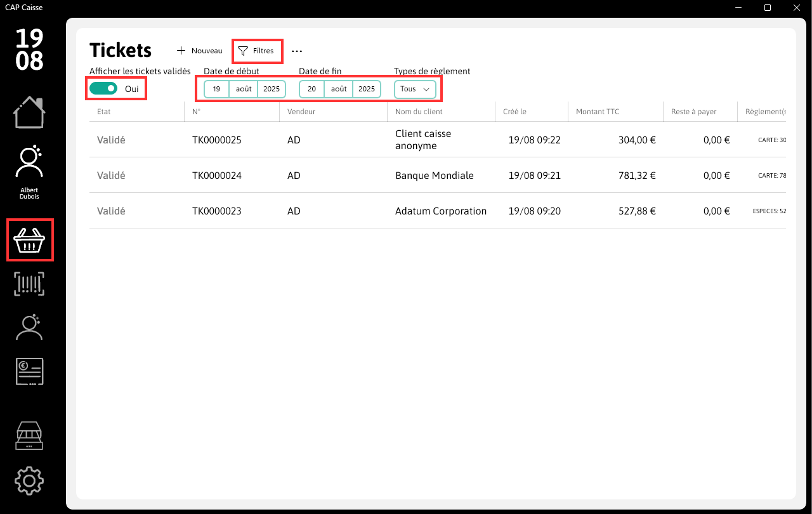Open the customers person icon in sidebar
812x514 pixels.
[29, 327]
